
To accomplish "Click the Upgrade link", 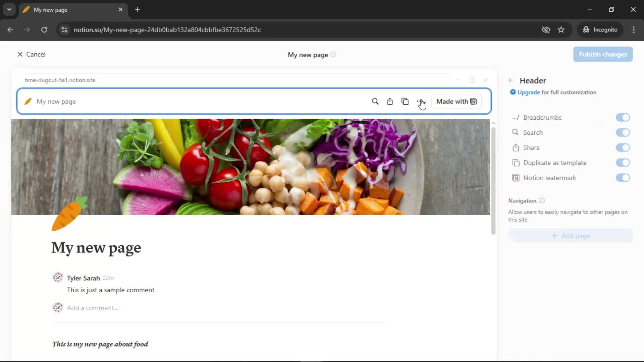I will (529, 92).
